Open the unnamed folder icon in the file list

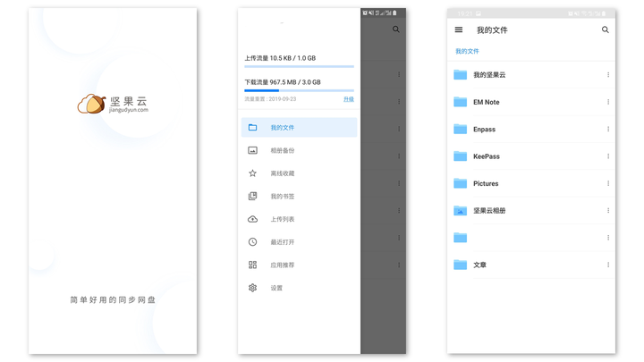[x=460, y=238]
